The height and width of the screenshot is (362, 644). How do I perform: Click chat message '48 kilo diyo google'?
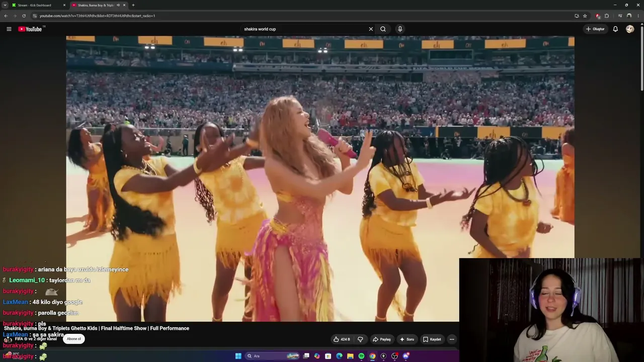(57, 302)
